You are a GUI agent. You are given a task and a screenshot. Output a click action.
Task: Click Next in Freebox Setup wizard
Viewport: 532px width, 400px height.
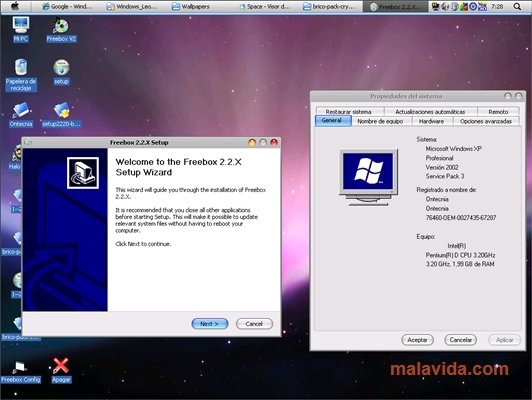coord(210,324)
